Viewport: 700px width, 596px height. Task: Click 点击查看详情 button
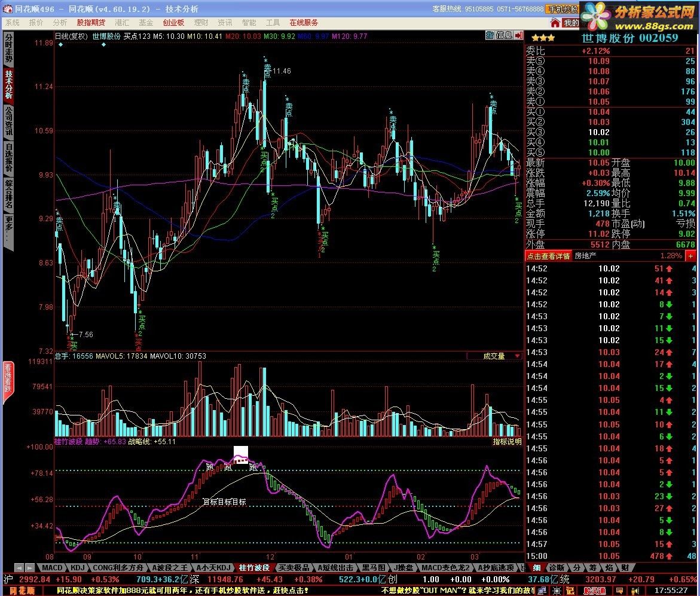pos(548,256)
